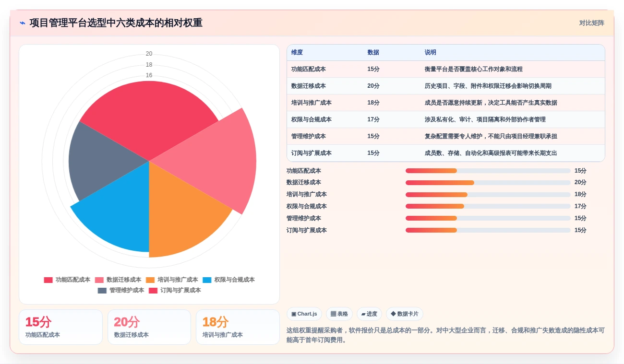Image resolution: width=624 pixels, height=364 pixels.
Task: Click the page title 项目管理平台选型中六类成本的相对权重
Action: pyautogui.click(x=116, y=23)
